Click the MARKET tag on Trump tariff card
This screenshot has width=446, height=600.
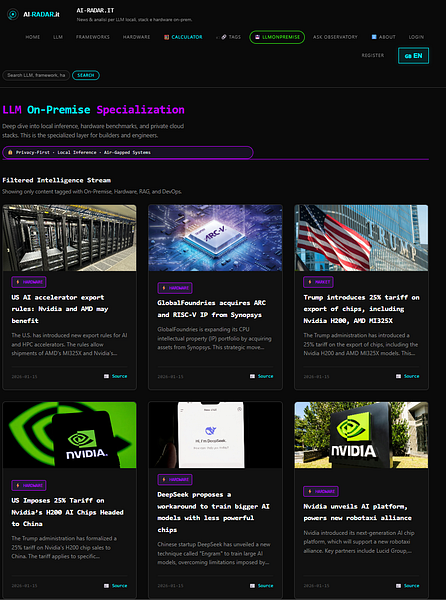(318, 282)
